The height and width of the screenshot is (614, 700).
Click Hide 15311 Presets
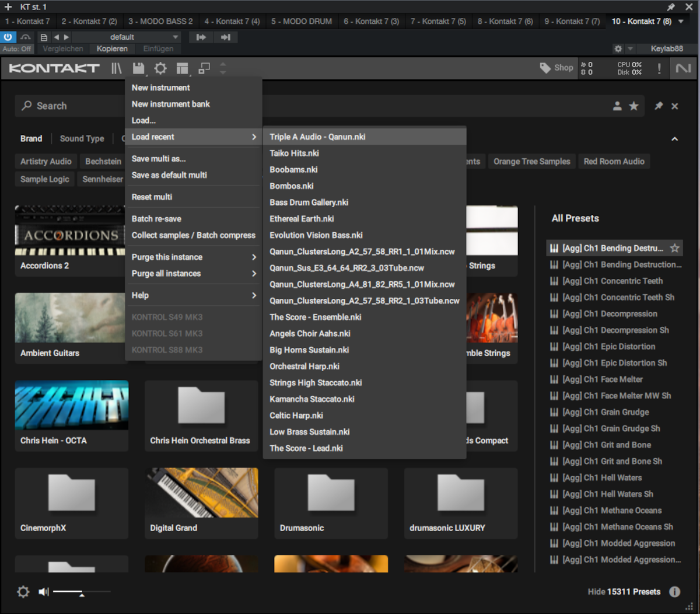tap(624, 592)
